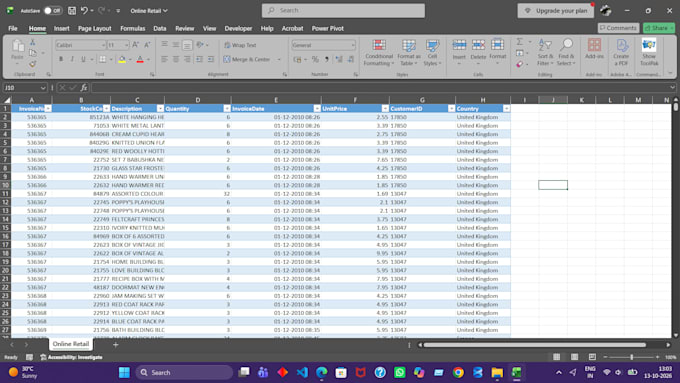Click the Insert cells icon

click(x=459, y=45)
